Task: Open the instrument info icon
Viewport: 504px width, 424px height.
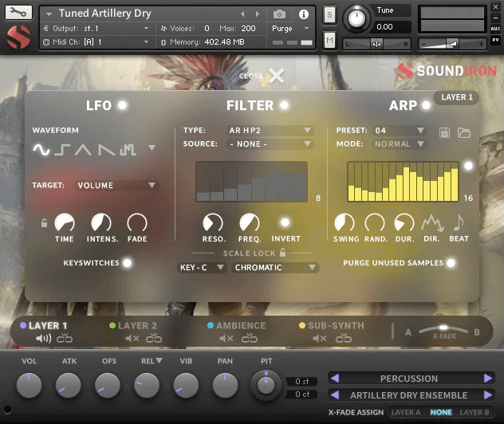Action: tap(303, 14)
